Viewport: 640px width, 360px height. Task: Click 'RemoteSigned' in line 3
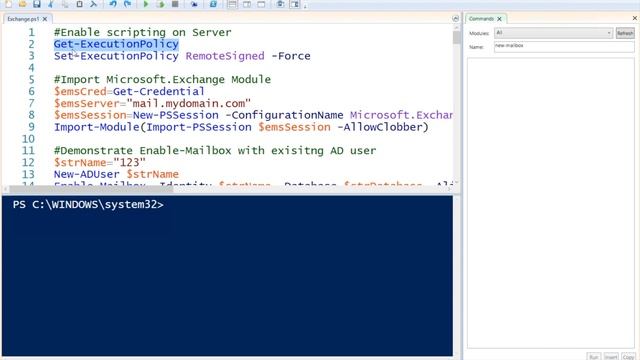click(225, 56)
